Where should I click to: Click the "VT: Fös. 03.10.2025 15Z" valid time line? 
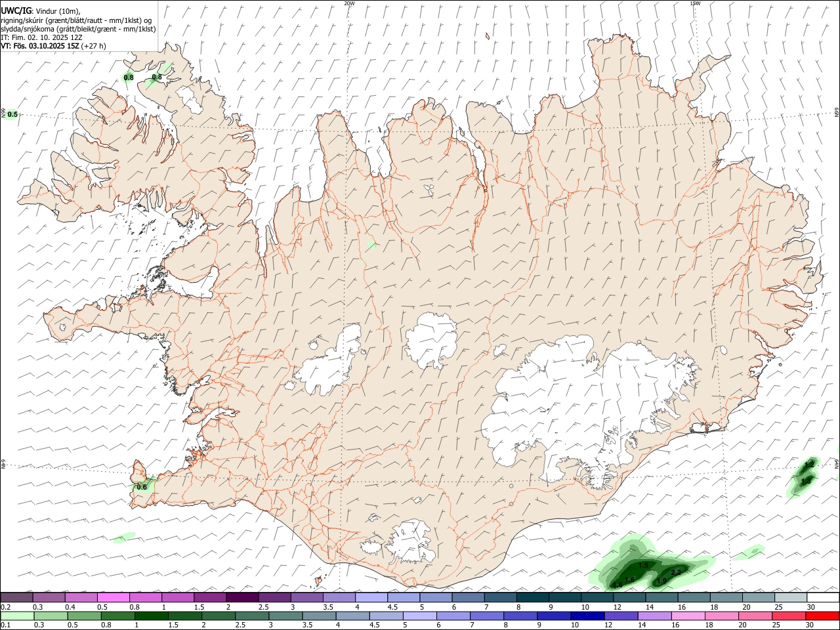(x=39, y=46)
